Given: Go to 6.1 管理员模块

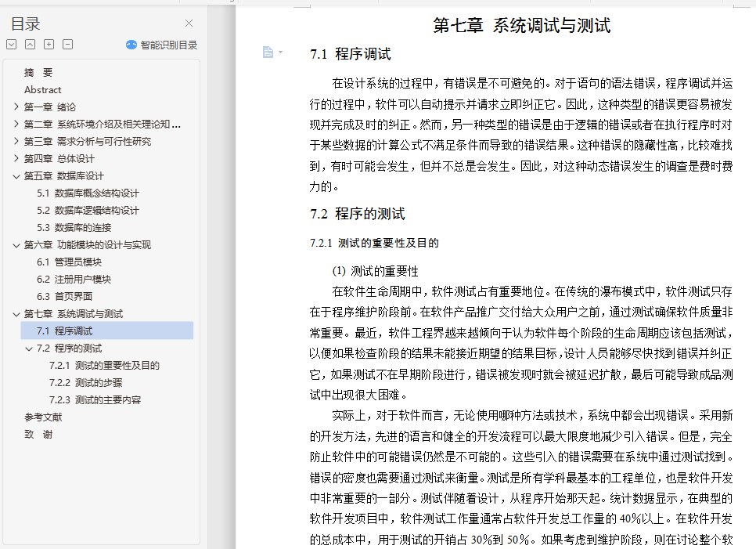Looking at the screenshot, I should click(x=69, y=262).
